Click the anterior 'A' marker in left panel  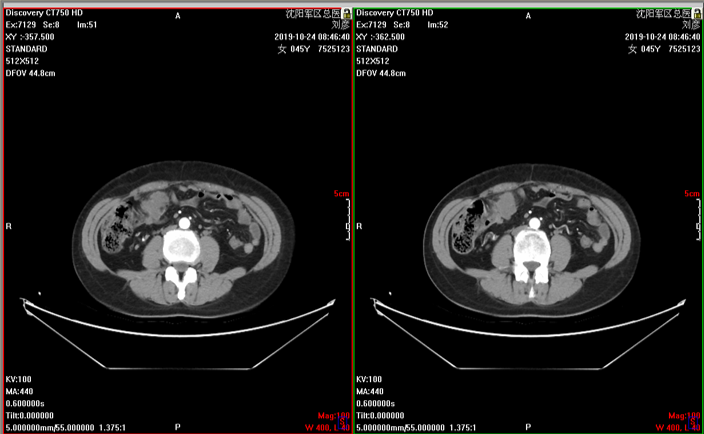pos(178,16)
